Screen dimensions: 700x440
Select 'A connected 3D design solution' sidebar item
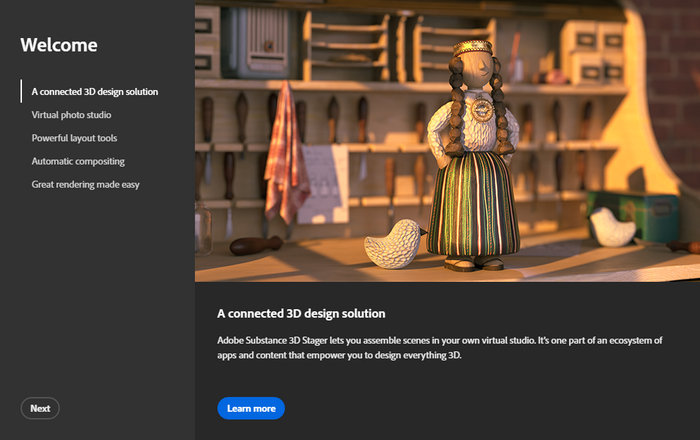click(95, 91)
